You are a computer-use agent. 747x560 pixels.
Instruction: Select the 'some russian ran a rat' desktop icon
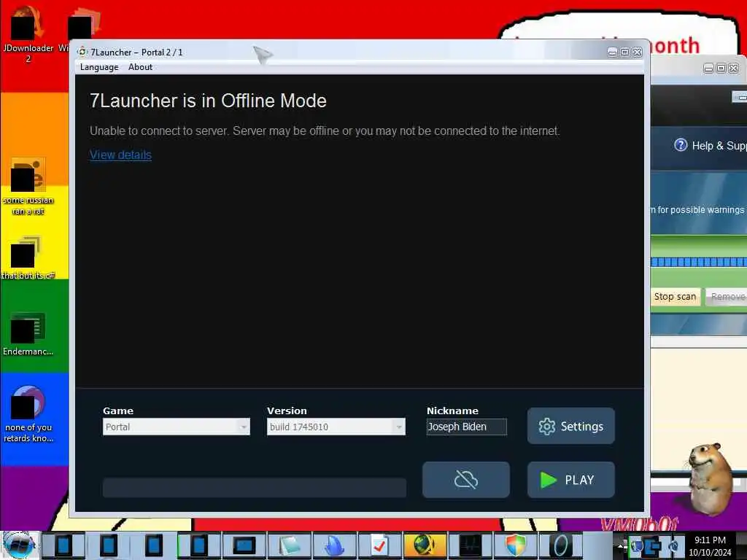pos(28,187)
